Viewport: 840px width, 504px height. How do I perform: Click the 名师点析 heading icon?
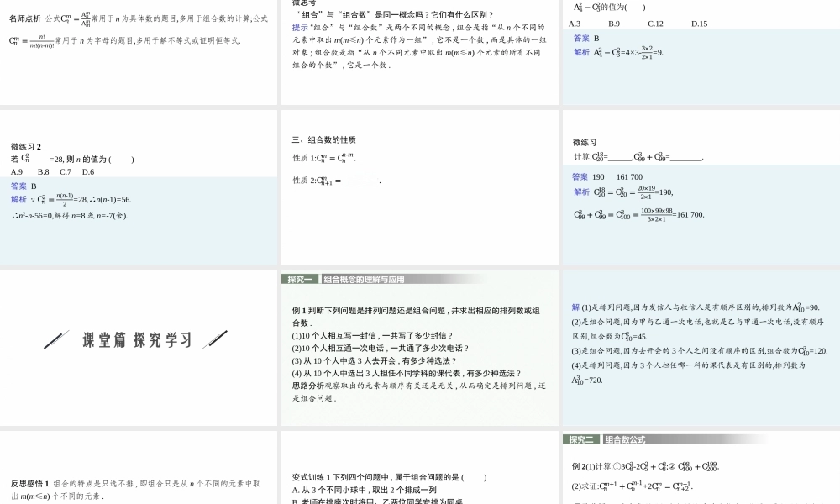pyautogui.click(x=18, y=15)
